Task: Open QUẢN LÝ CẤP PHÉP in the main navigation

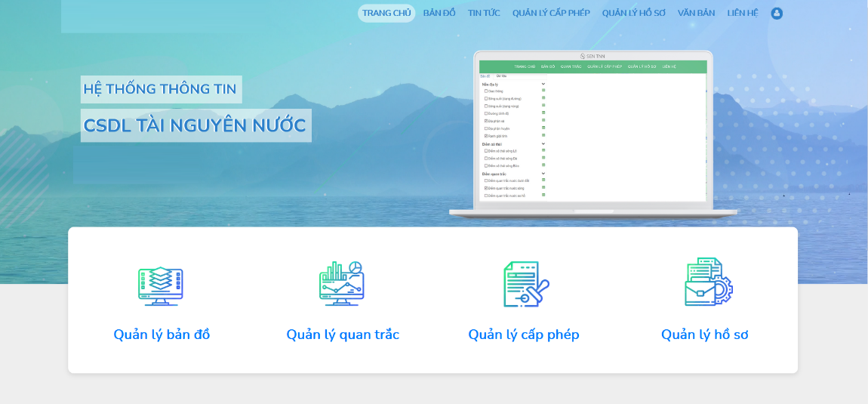Action: 551,13
